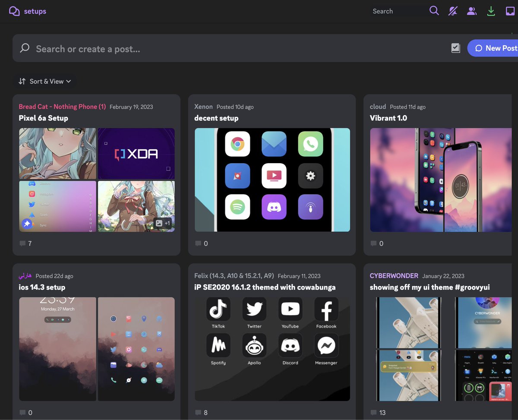
Task: Click author name Bread Cat - Nothing Phone (1)
Action: tap(62, 107)
